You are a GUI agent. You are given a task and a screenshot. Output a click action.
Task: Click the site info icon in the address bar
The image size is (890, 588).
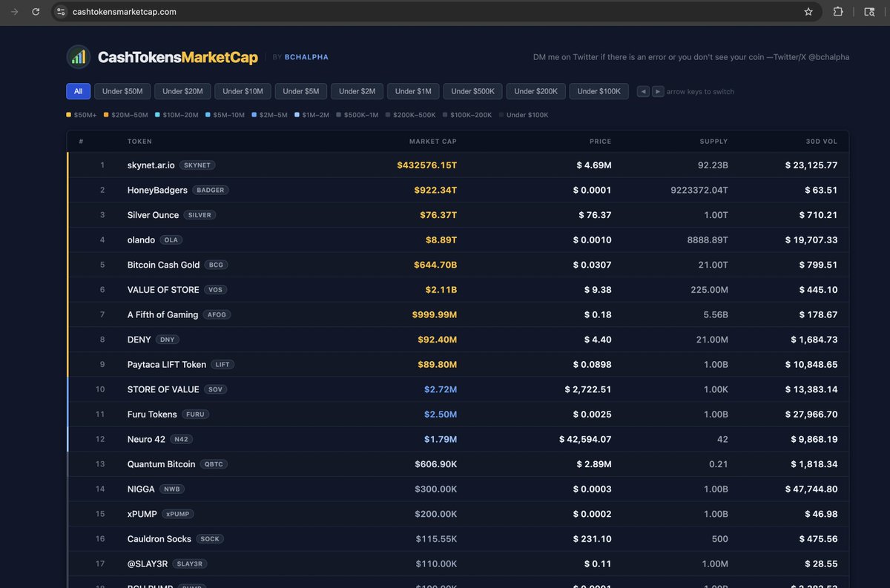pos(59,11)
